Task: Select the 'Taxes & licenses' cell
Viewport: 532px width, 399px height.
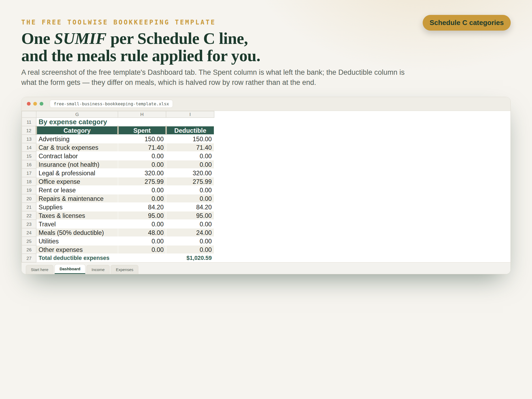Action: pos(77,216)
